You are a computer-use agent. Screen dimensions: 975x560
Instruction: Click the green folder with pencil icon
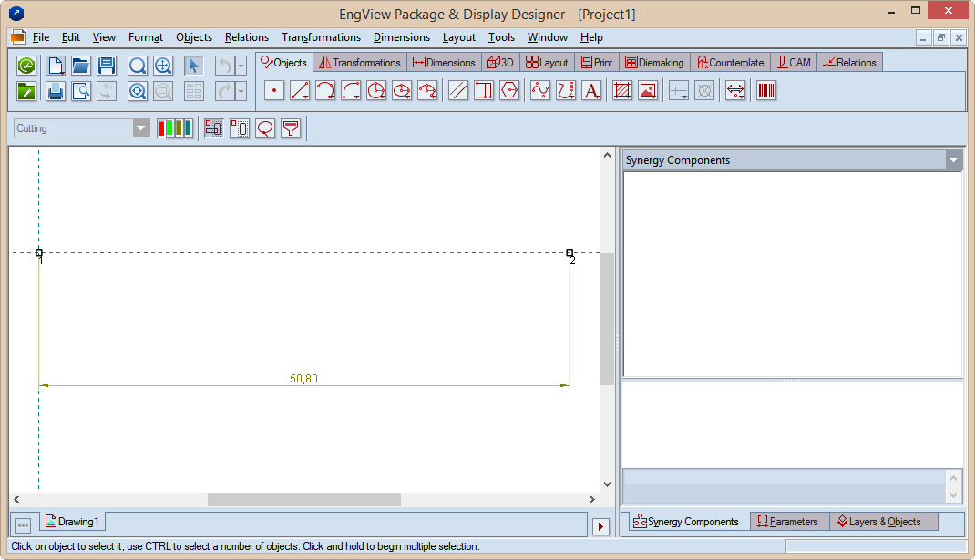26,91
